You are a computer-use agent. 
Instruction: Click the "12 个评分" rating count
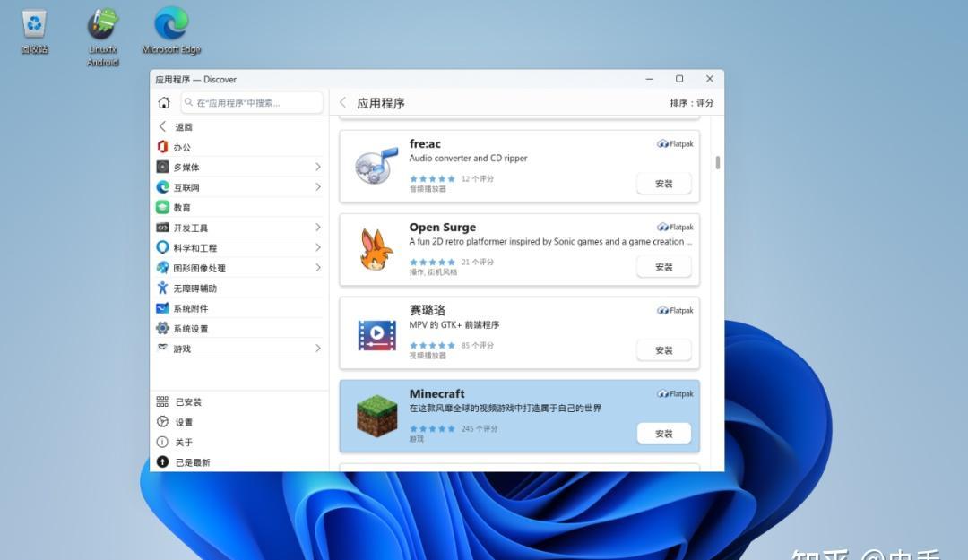click(478, 179)
